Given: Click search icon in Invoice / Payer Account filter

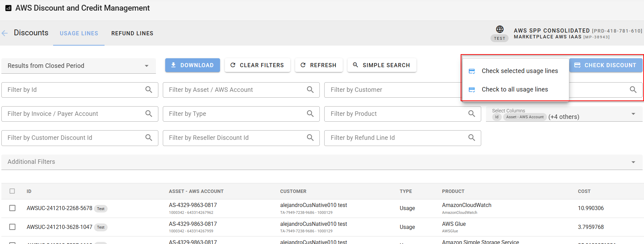Looking at the screenshot, I should tap(149, 114).
